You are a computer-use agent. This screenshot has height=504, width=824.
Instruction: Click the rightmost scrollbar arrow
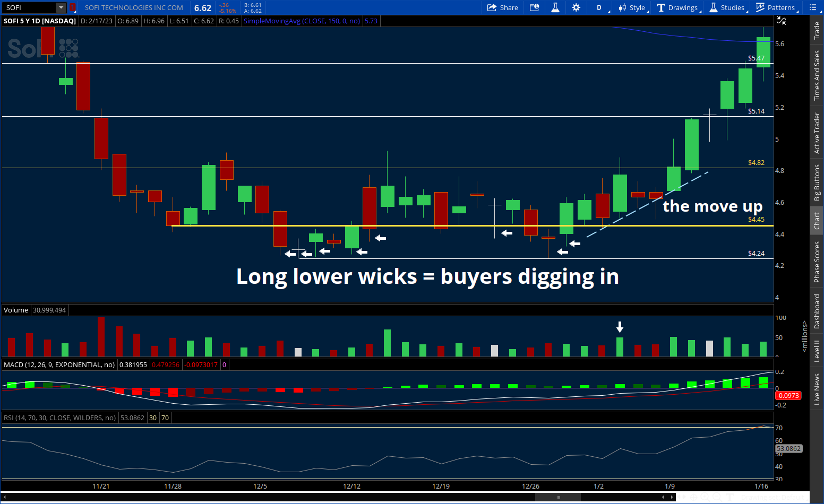pos(672,497)
